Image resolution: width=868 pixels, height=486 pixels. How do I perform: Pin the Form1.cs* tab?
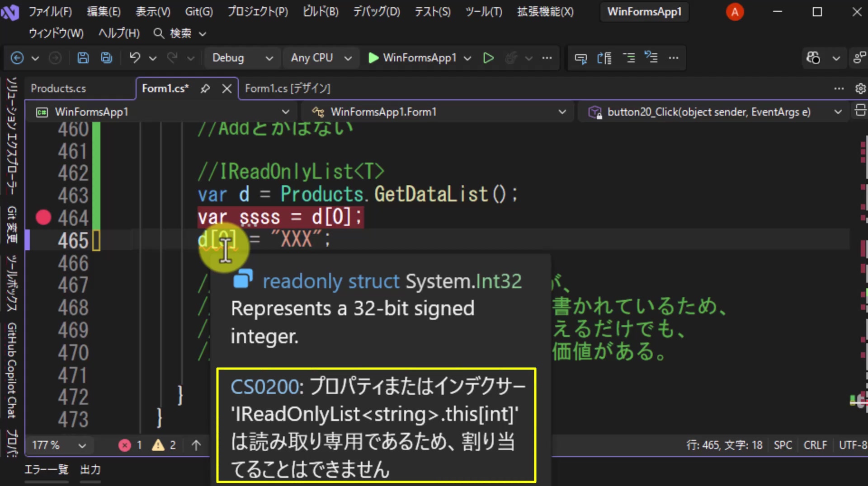205,89
